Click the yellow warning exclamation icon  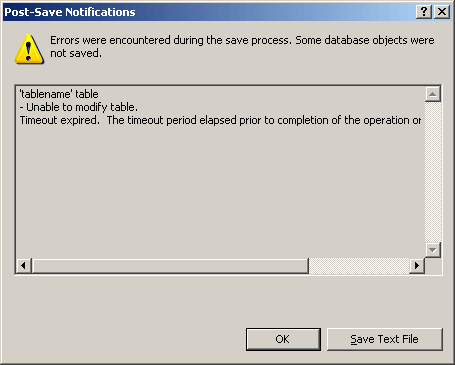[29, 49]
